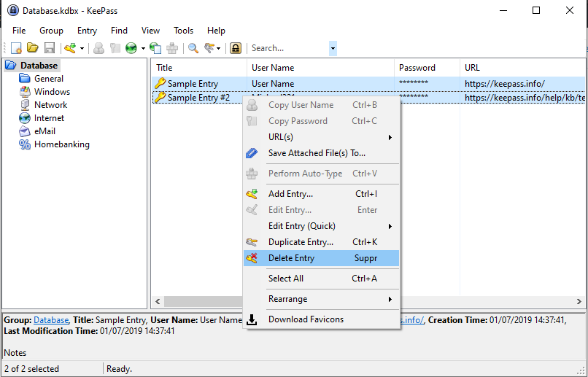The width and height of the screenshot is (588, 377).
Task: Click the URL column header
Action: pos(523,68)
